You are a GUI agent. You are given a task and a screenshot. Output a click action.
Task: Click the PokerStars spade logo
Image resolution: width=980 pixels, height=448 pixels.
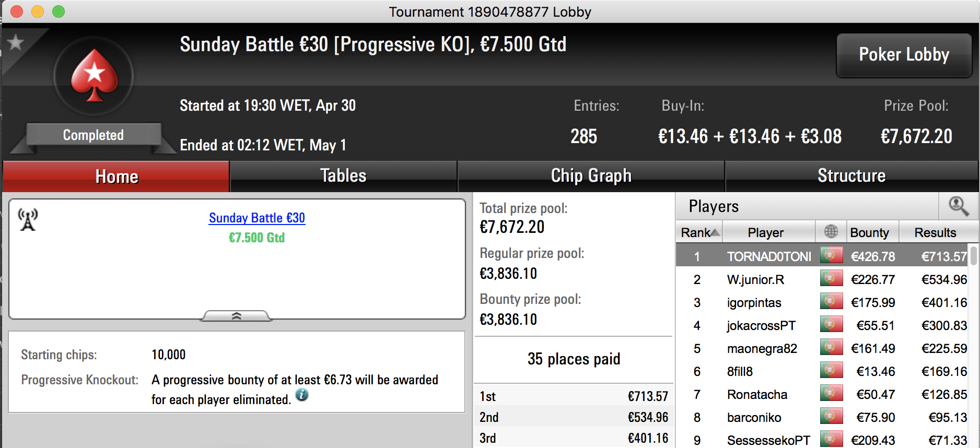coord(94,76)
